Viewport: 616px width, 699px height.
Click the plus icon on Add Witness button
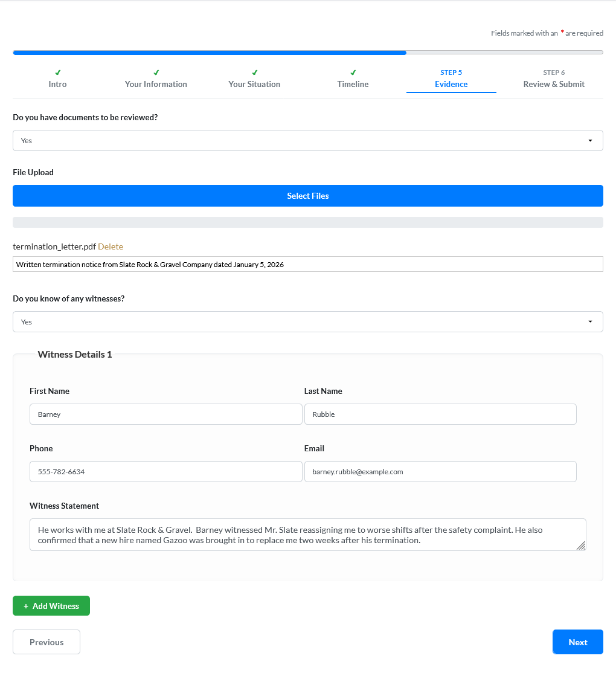tap(25, 605)
